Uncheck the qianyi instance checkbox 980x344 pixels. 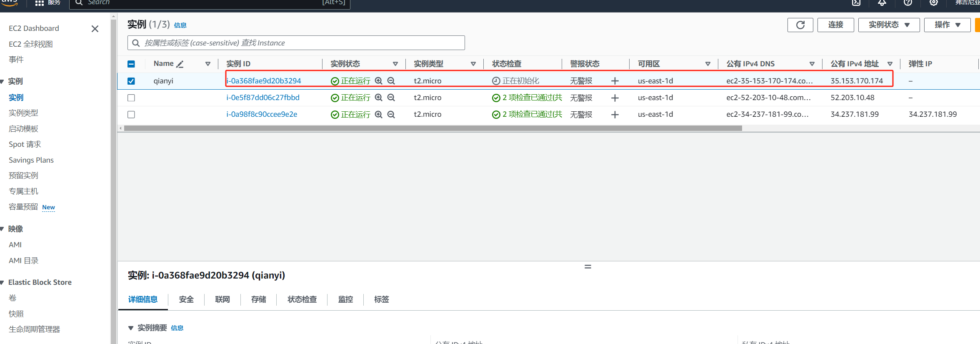[131, 81]
